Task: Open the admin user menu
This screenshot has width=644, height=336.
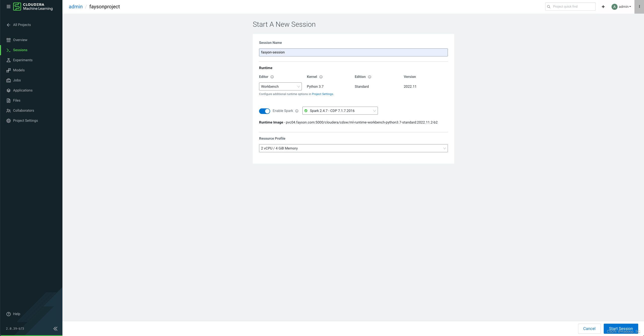Action: 621,7
